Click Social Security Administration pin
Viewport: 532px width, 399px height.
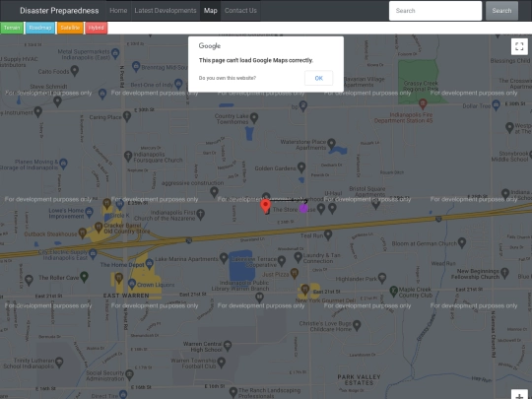pos(129,374)
